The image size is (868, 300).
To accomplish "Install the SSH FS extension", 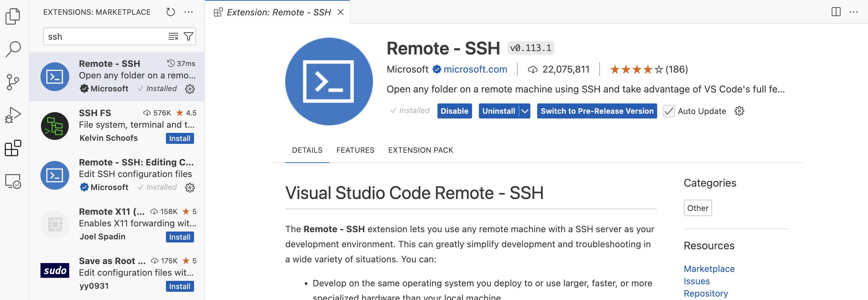I will [x=180, y=138].
